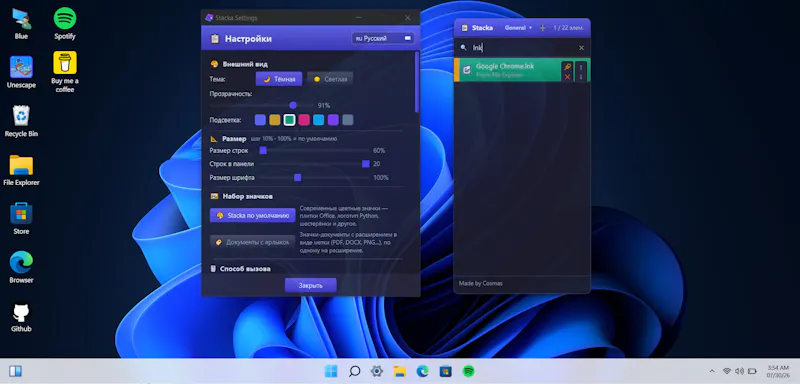Click the Закрыть button
The width and height of the screenshot is (800, 384).
311,286
